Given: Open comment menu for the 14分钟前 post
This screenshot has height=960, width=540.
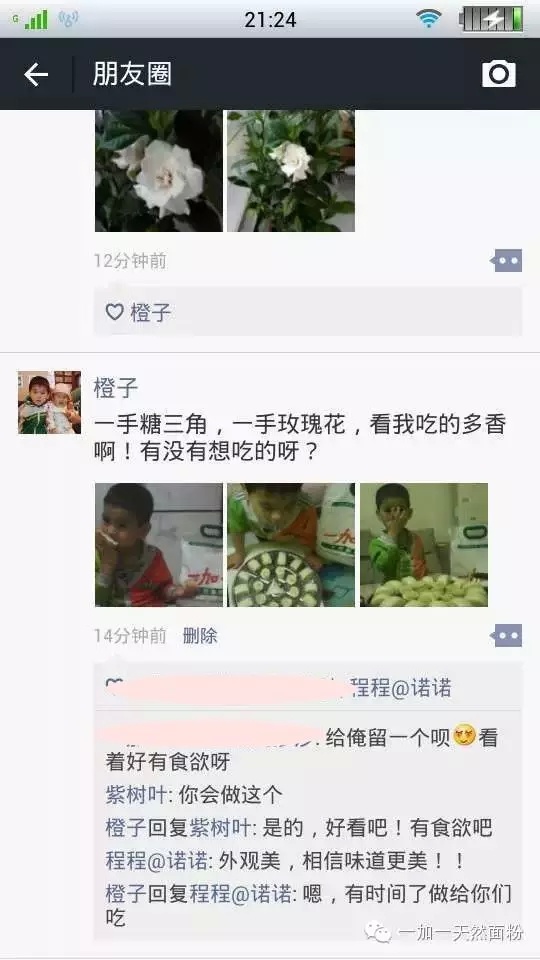Looking at the screenshot, I should point(506,636).
